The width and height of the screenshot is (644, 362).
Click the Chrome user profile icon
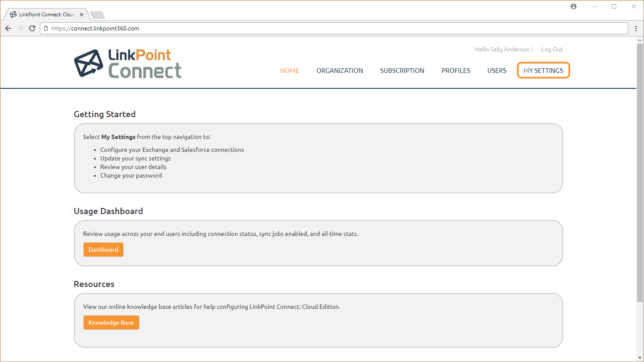574,6
